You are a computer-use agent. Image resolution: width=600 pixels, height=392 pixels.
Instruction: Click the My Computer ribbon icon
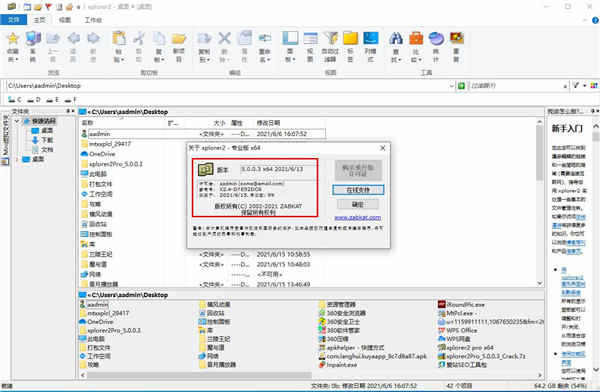tap(33, 47)
